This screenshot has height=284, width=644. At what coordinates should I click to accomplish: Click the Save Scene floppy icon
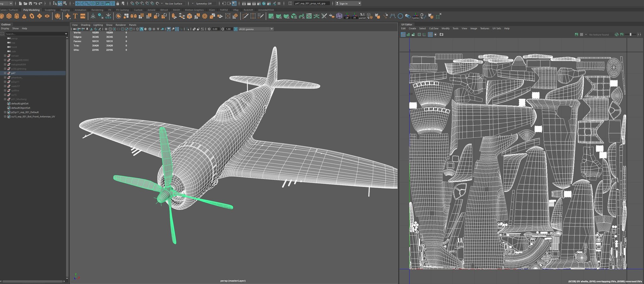click(30, 3)
